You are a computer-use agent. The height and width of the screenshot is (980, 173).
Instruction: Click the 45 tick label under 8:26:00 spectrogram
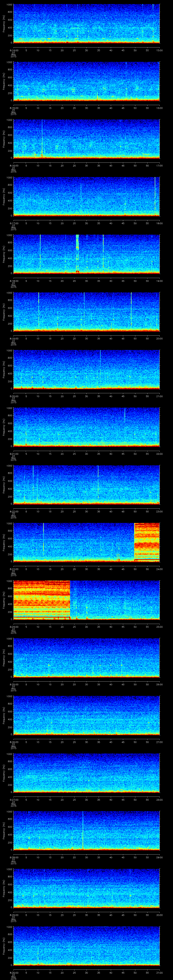click(x=123, y=742)
